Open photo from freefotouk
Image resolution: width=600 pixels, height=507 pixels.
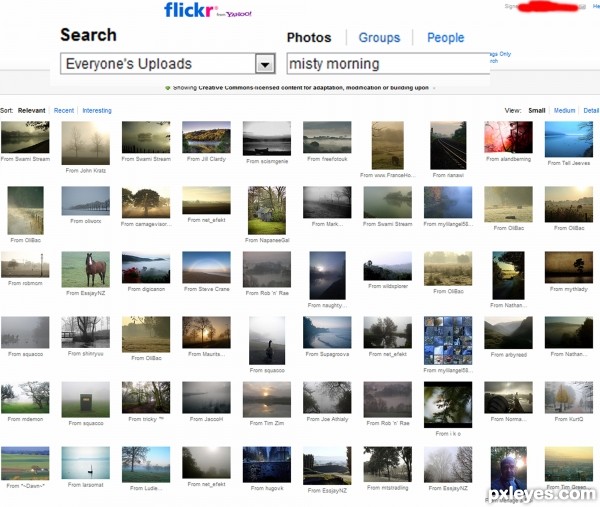(x=327, y=137)
